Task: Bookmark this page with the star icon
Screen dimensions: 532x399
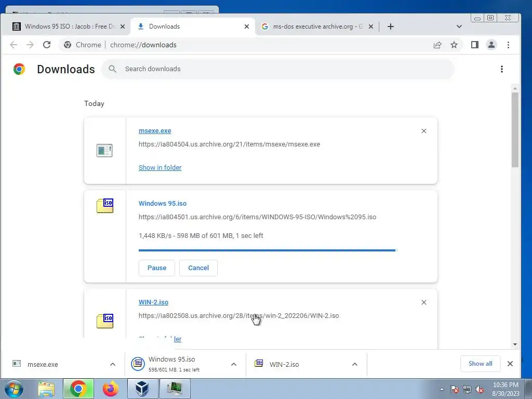Action: [454, 45]
